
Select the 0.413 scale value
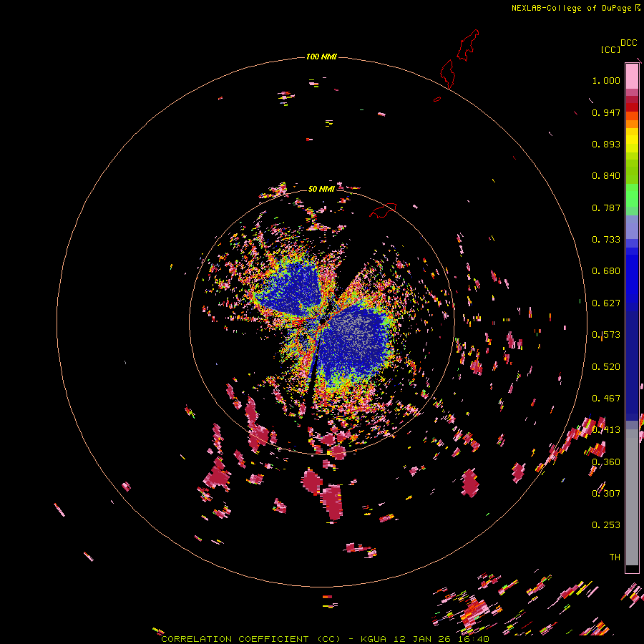click(x=606, y=430)
